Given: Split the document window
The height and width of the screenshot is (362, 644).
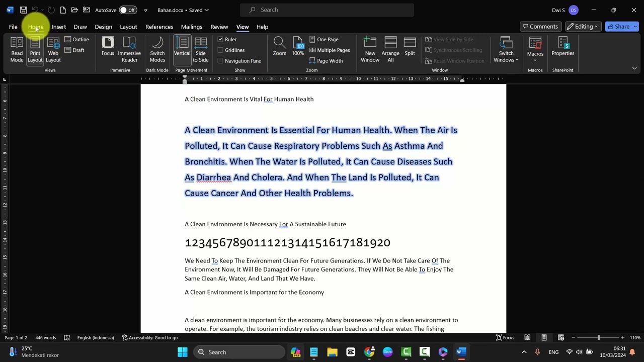Looking at the screenshot, I should pyautogui.click(x=410, y=47).
